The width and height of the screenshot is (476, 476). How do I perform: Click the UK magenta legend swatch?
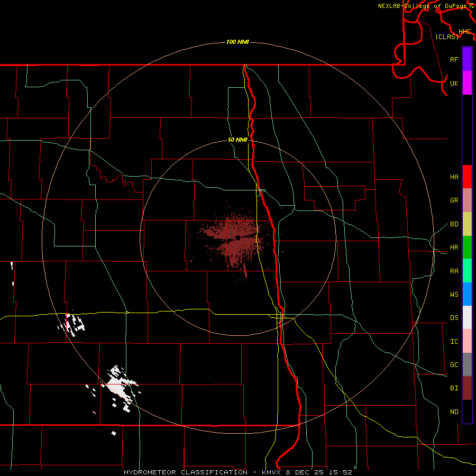467,83
